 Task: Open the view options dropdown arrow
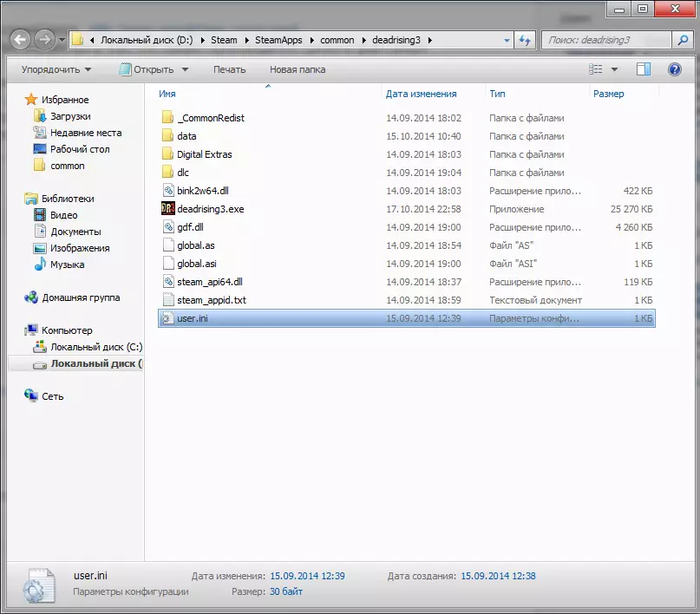(x=614, y=69)
